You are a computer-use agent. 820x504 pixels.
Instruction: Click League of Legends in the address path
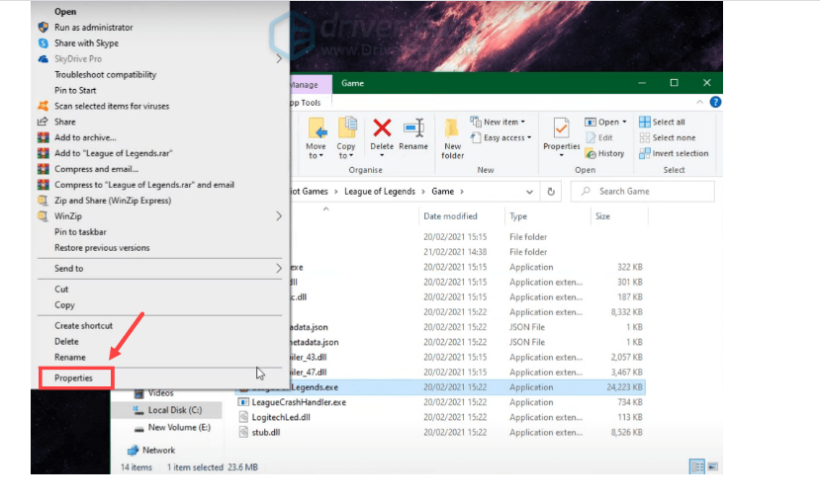click(380, 191)
